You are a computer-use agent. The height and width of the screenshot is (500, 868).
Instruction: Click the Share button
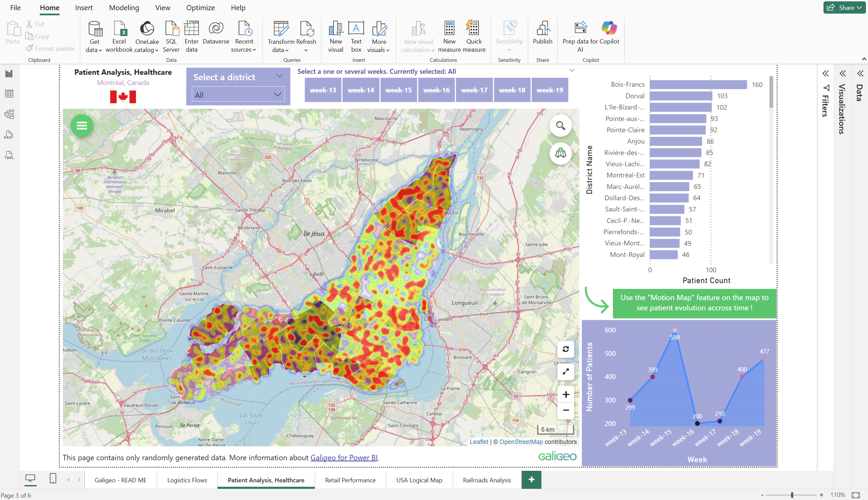tap(844, 7)
